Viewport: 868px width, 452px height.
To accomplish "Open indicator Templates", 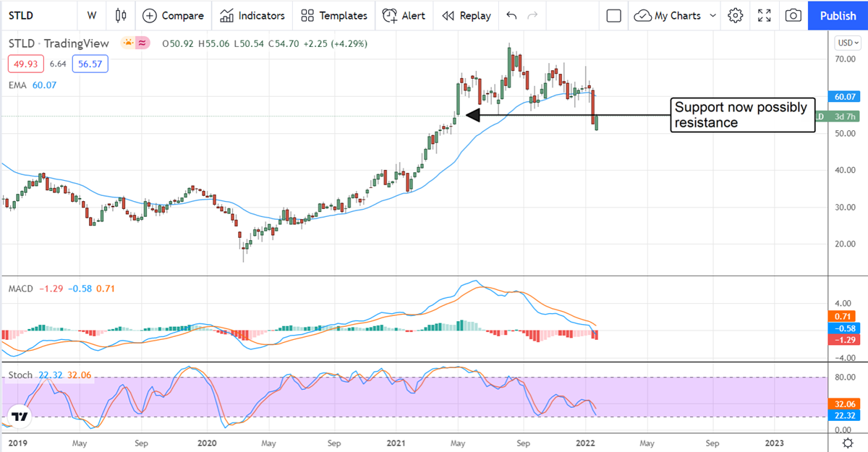I will pyautogui.click(x=334, y=15).
